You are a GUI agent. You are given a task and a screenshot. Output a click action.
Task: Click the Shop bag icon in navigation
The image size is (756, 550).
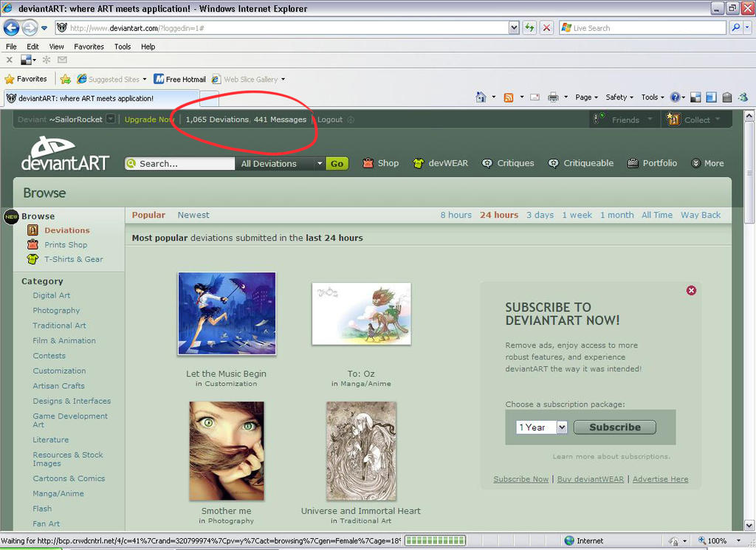368,163
